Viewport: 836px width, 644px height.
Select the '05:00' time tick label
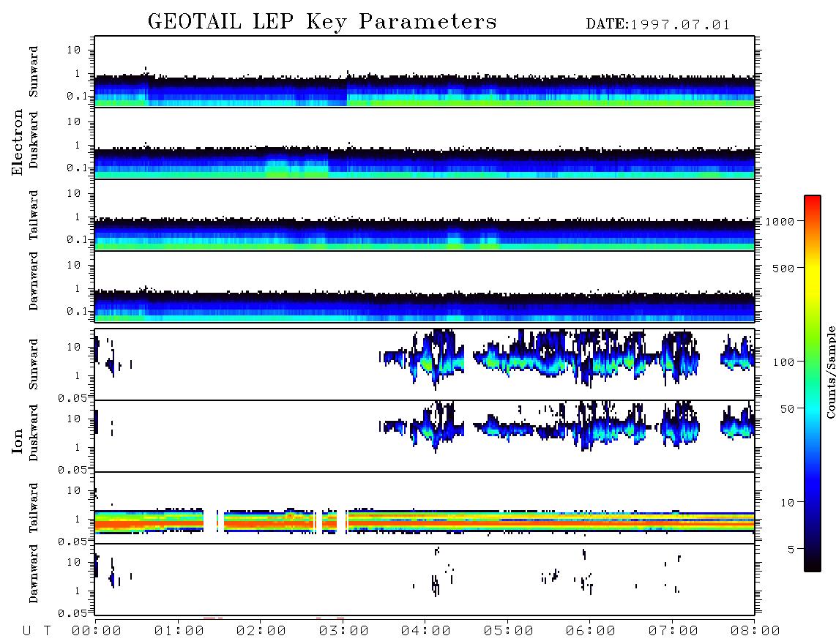[509, 632]
